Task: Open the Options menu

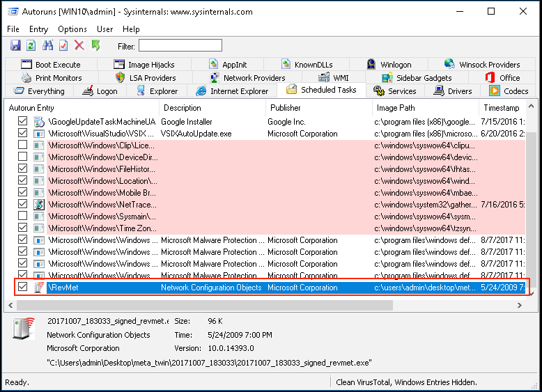Action: (72, 29)
